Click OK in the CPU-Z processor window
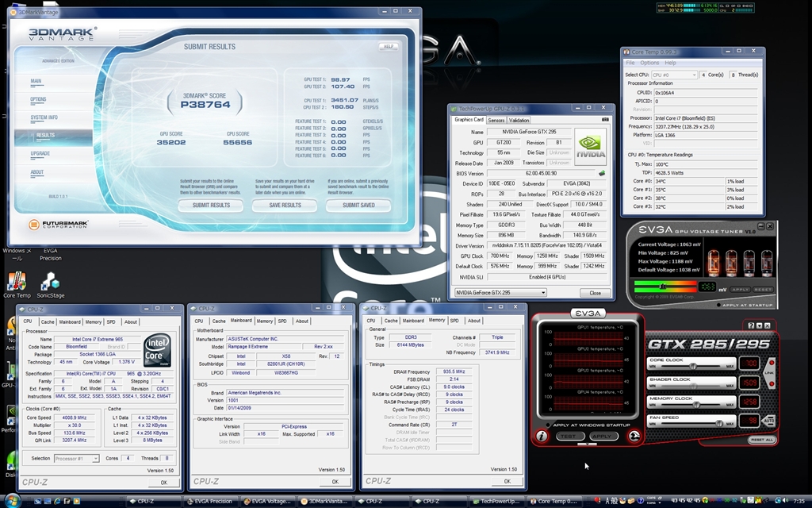This screenshot has height=508, width=812. [163, 483]
